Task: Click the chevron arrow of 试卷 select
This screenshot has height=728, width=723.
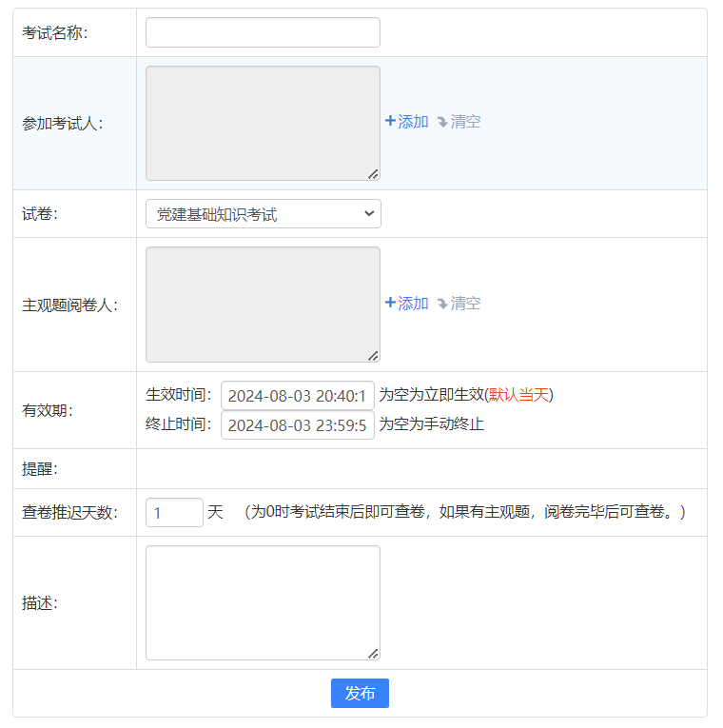Action: (x=369, y=214)
